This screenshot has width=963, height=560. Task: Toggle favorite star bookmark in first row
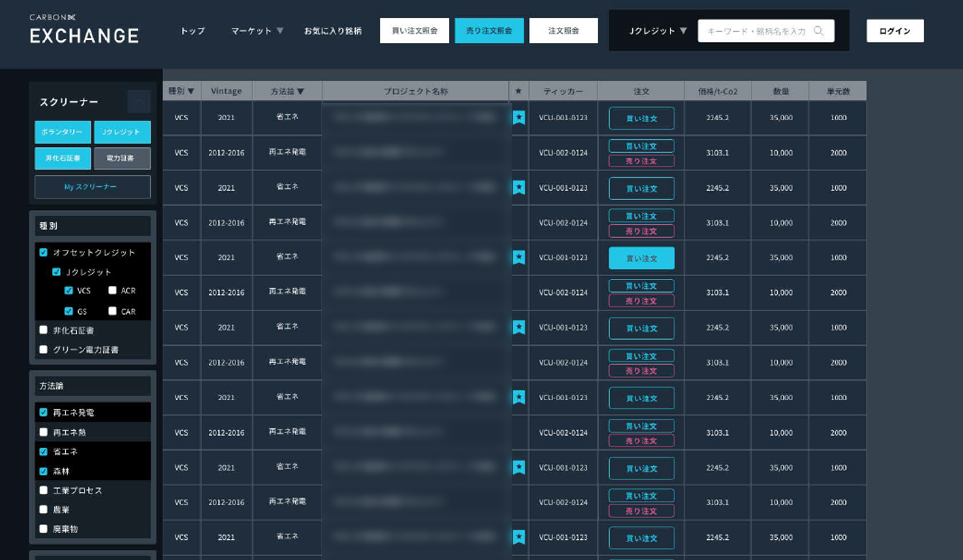tap(518, 118)
